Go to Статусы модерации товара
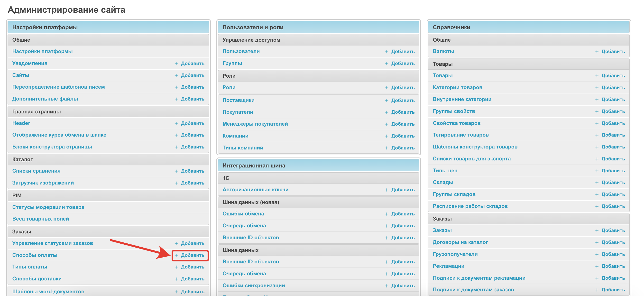The image size is (644, 296). coord(48,207)
